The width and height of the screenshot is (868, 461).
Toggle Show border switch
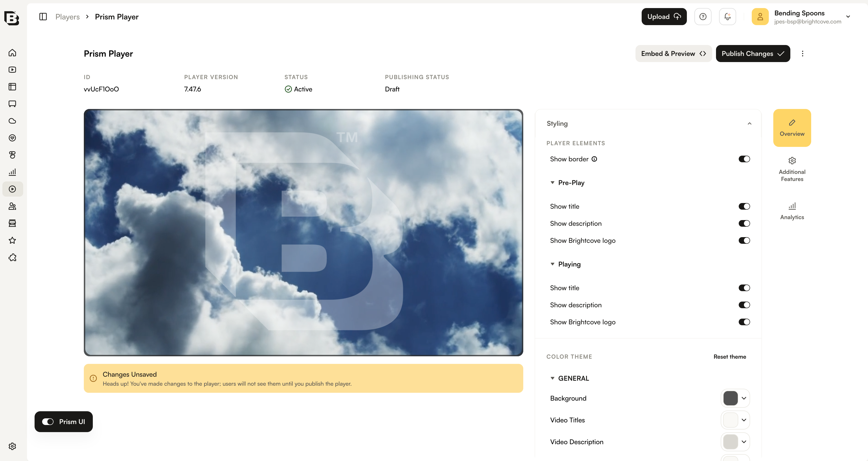(744, 159)
